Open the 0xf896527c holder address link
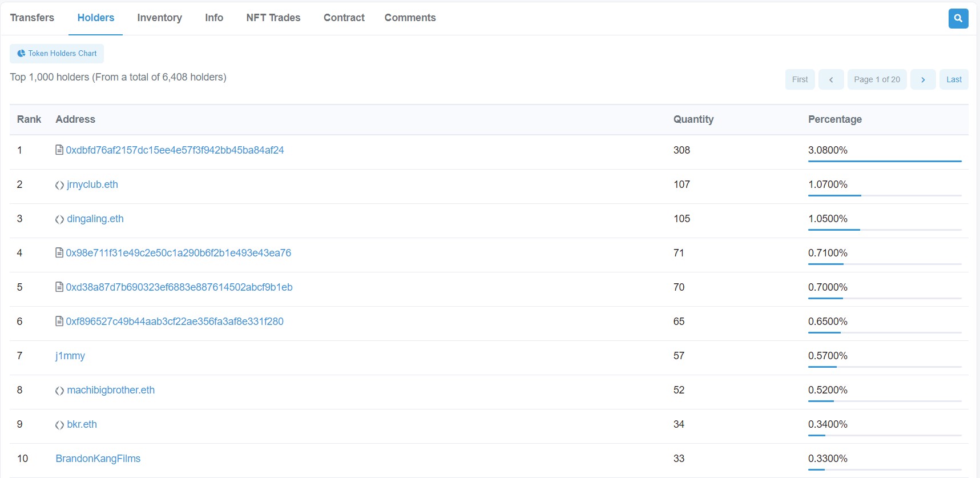Image resolution: width=980 pixels, height=478 pixels. [x=175, y=322]
